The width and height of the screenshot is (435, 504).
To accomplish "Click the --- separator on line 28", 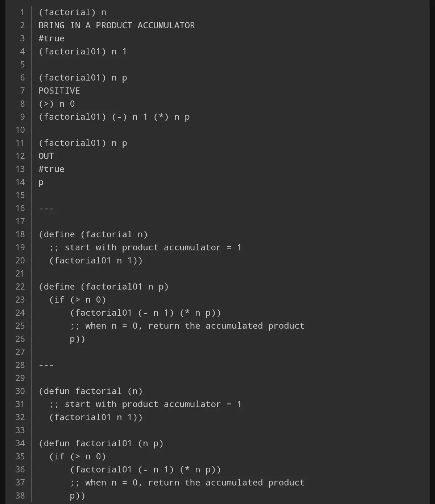I will pyautogui.click(x=46, y=365).
